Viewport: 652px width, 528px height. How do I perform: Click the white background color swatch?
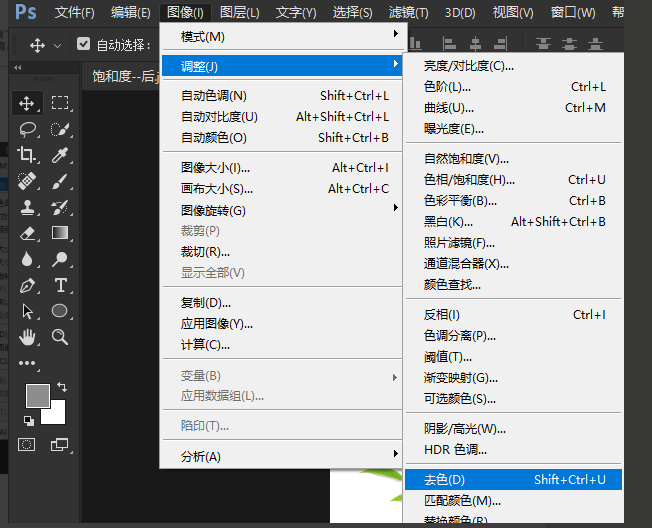57,415
